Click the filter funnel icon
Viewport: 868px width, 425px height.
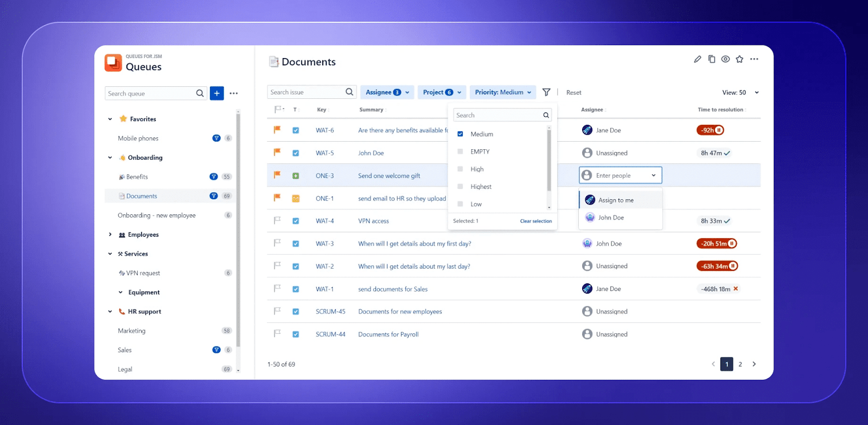click(546, 92)
